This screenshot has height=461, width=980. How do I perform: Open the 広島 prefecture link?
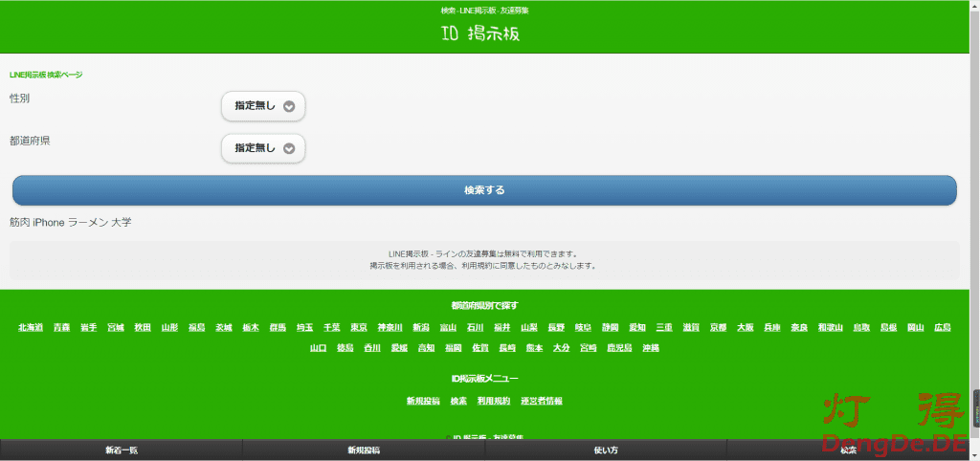click(x=942, y=327)
